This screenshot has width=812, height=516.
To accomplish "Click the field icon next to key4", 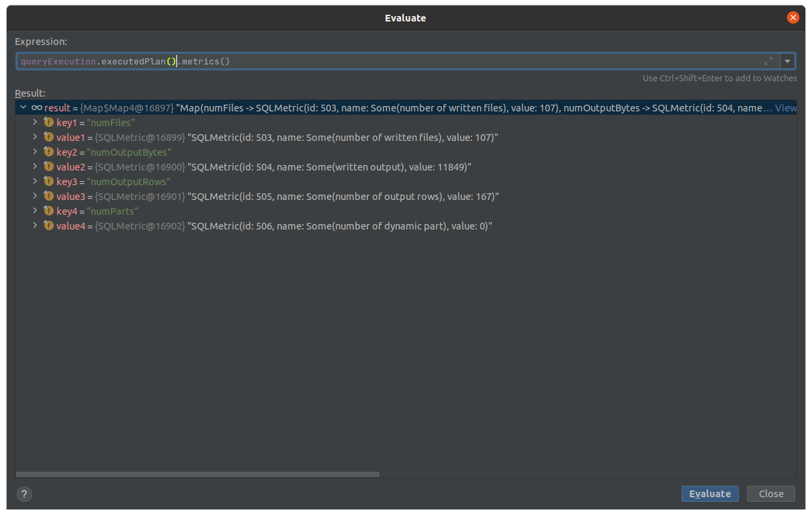I will coord(48,211).
